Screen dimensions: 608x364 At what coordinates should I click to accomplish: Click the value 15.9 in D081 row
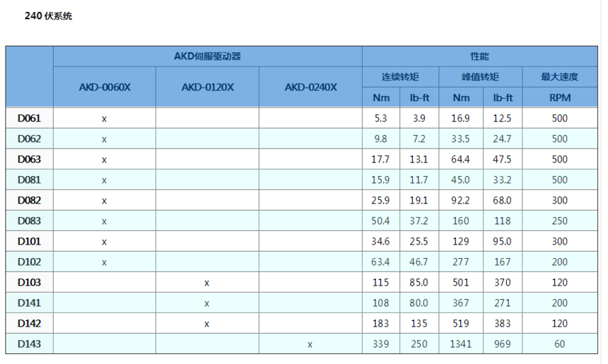pos(380,180)
